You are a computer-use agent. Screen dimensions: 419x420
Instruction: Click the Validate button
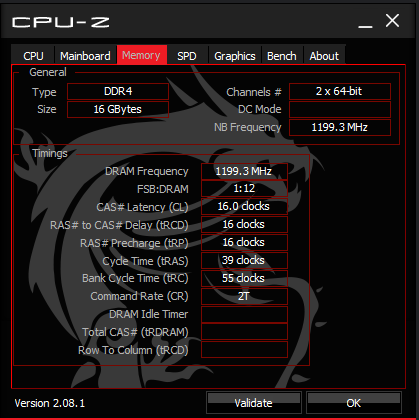(x=254, y=403)
